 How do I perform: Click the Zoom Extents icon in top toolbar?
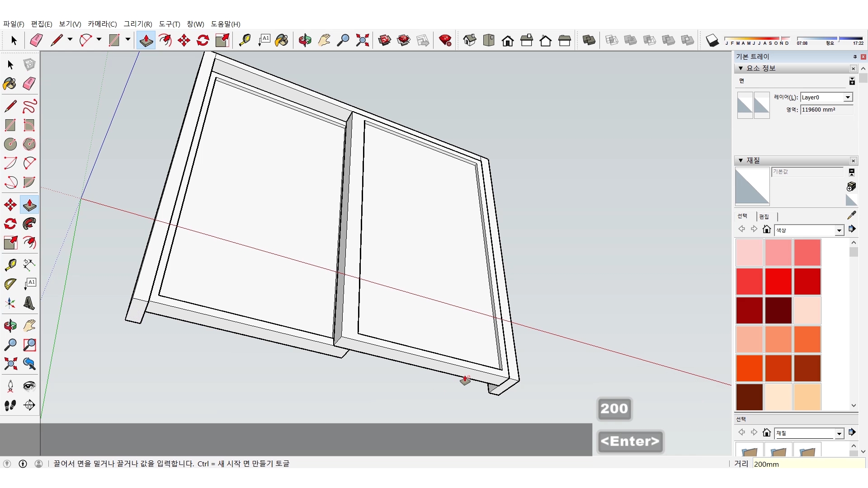coord(362,41)
